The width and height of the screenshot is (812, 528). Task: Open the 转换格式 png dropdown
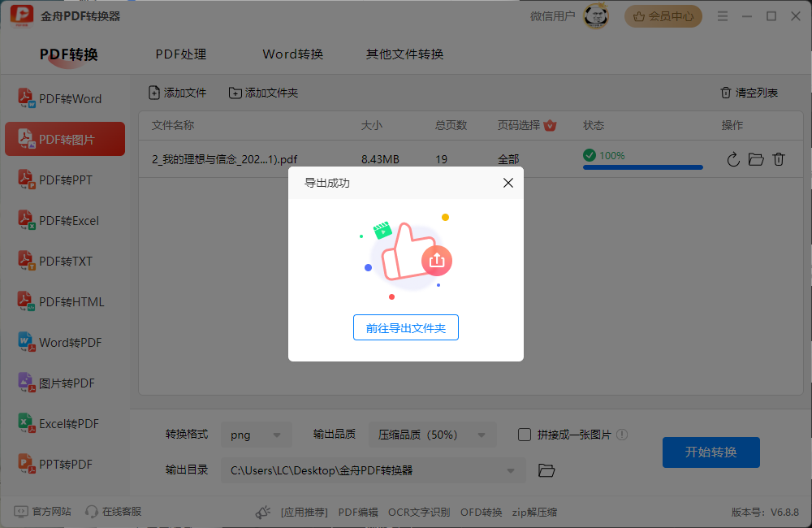pos(256,435)
